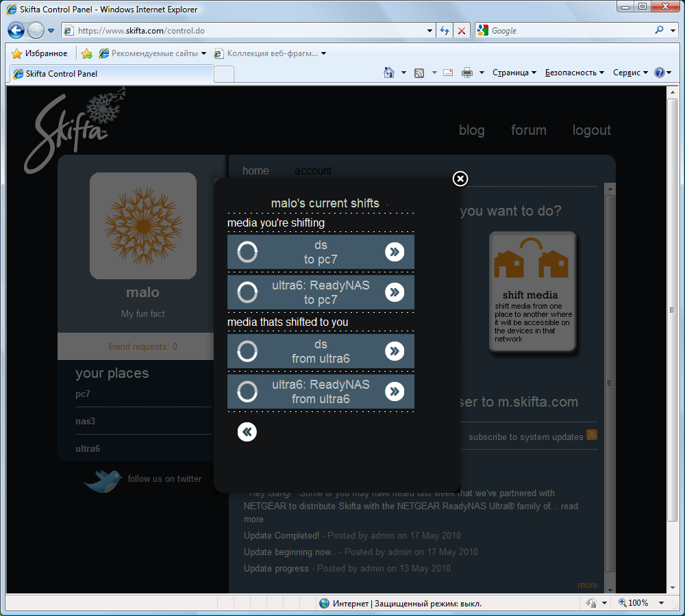Open arrow for ds from ultra6

(395, 351)
